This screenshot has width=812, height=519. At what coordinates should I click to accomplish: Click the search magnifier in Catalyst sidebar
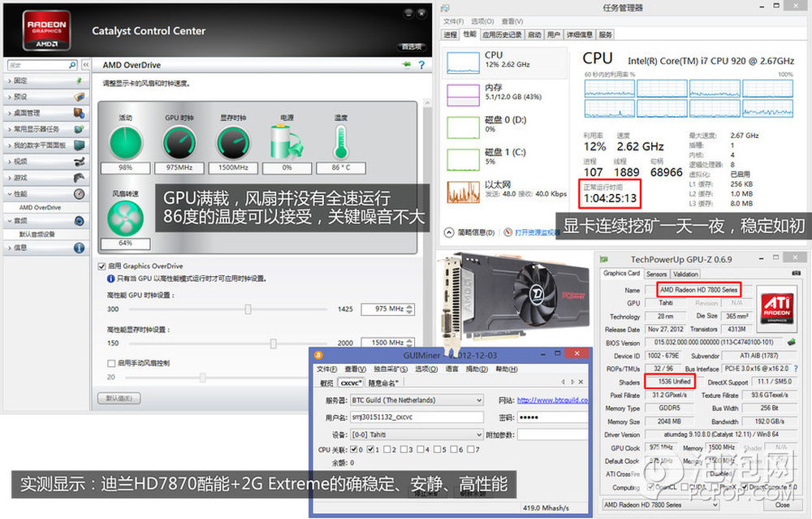pyautogui.click(x=72, y=65)
